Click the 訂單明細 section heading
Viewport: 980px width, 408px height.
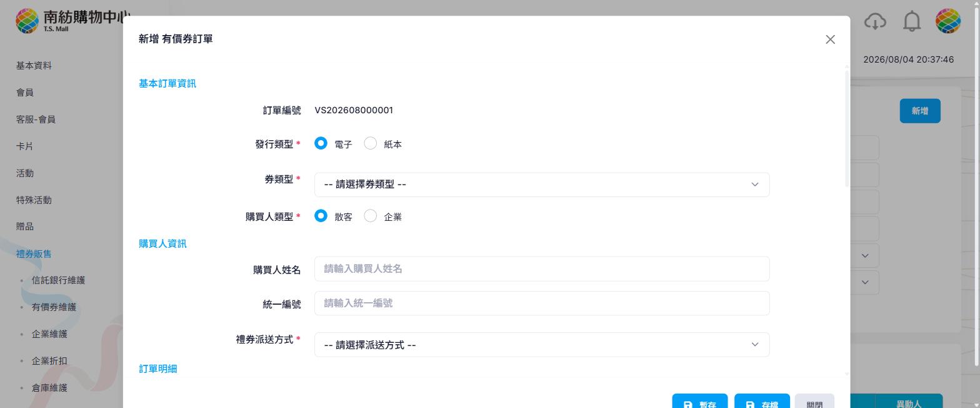pyautogui.click(x=158, y=369)
